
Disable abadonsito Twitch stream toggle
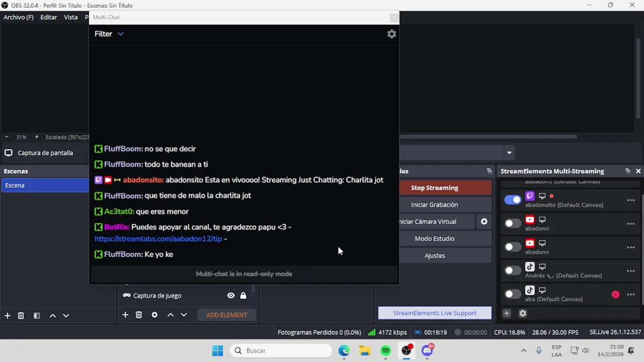click(x=513, y=200)
